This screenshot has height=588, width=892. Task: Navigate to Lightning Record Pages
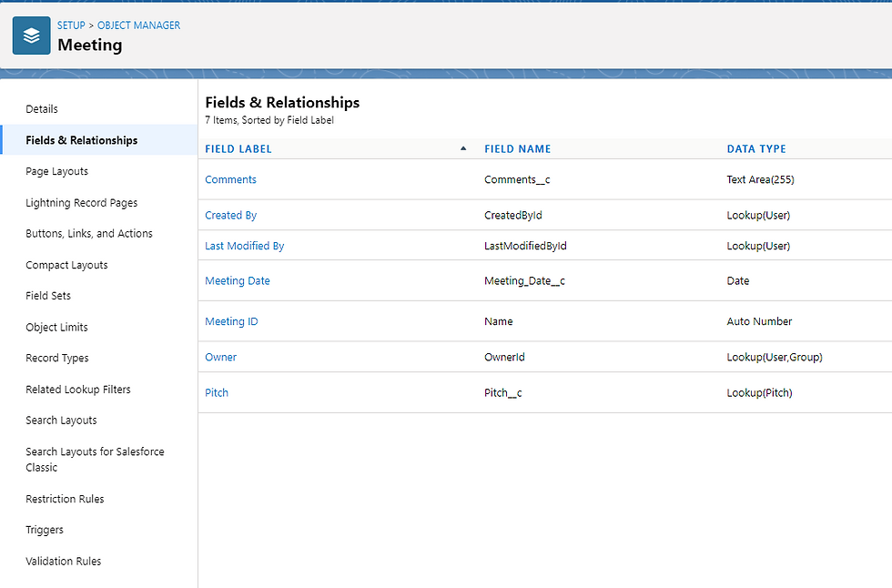(81, 203)
